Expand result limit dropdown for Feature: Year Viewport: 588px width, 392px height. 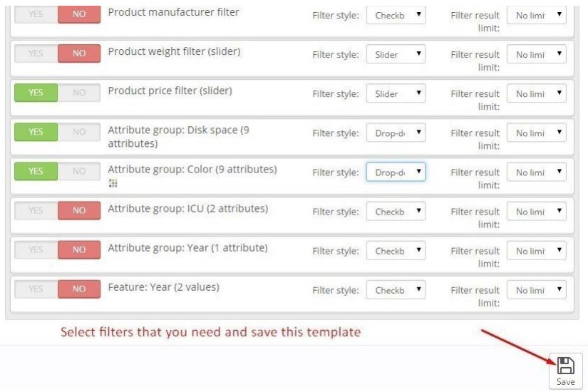click(536, 290)
